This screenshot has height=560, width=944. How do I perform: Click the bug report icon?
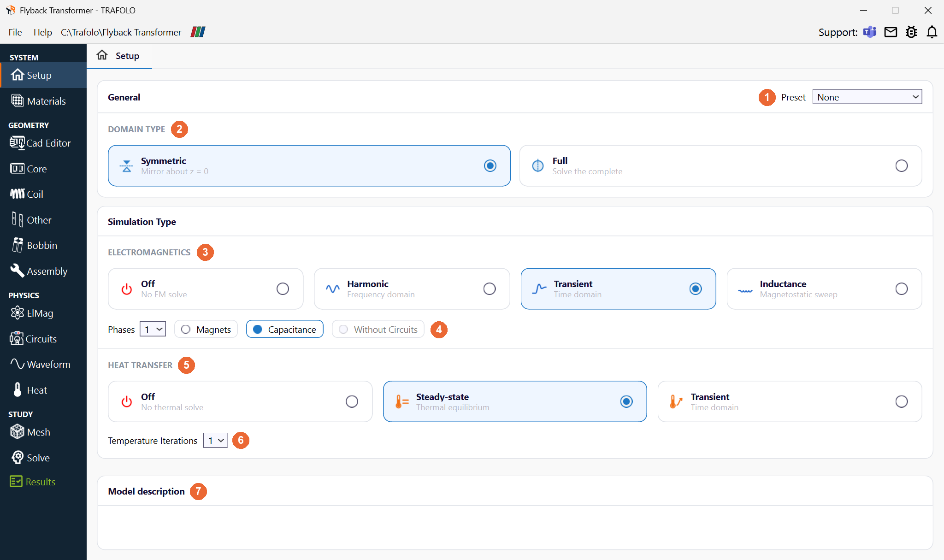[911, 32]
